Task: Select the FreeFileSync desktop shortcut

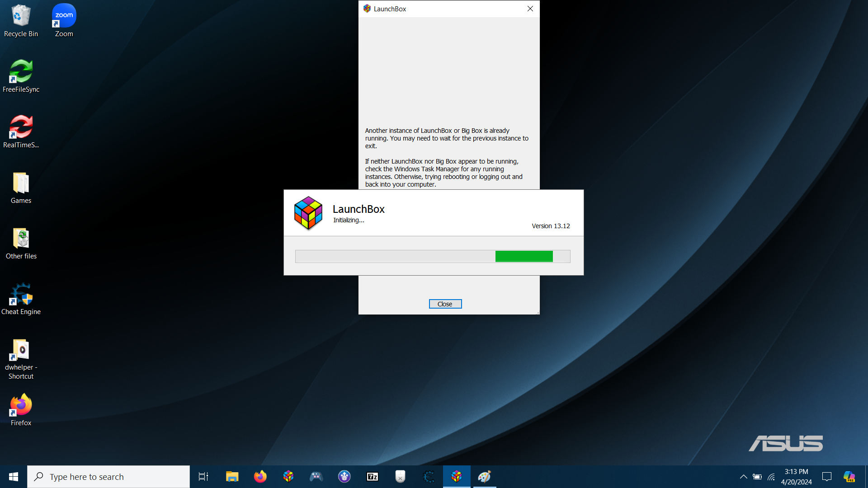Action: (x=21, y=76)
